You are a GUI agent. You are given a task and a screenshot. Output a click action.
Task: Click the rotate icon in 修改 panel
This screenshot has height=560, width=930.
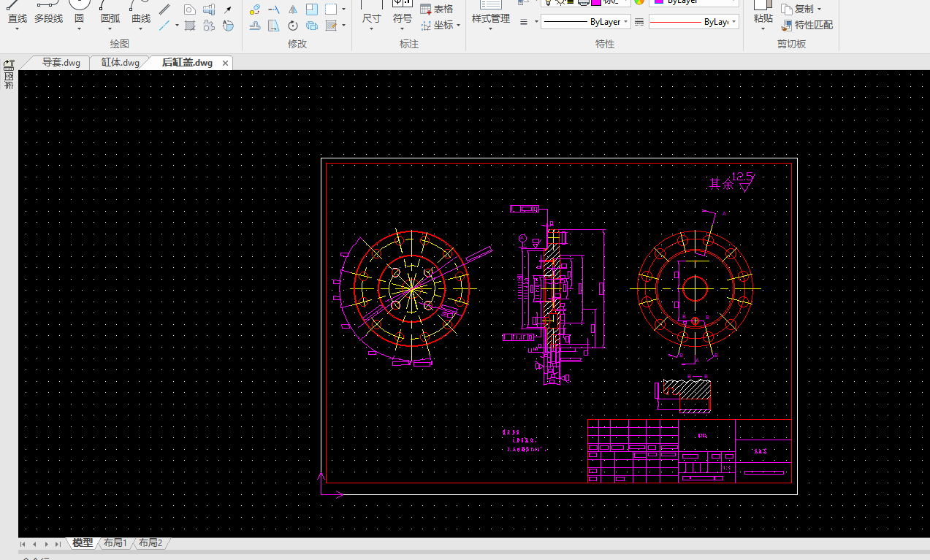click(x=292, y=26)
